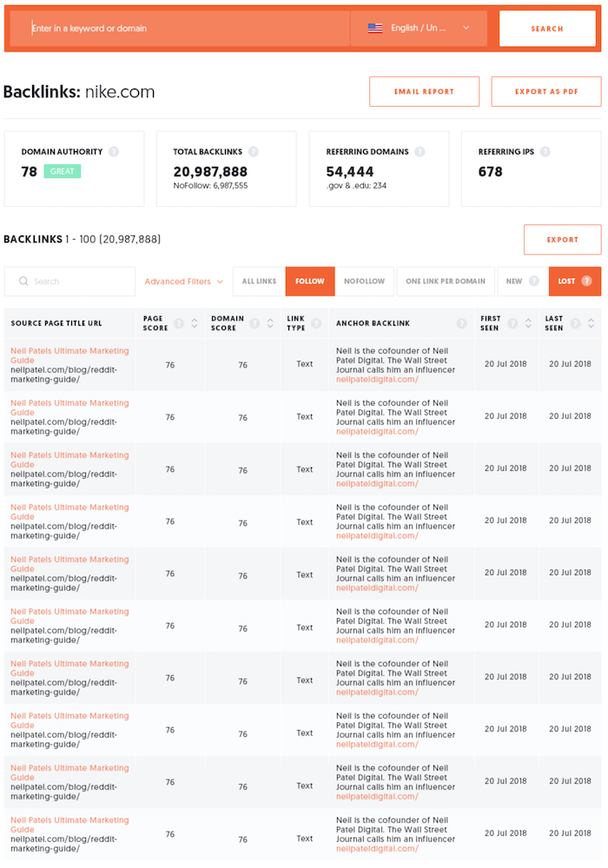The height and width of the screenshot is (868, 608).
Task: Select the Follow filter tab
Action: pos(310,282)
